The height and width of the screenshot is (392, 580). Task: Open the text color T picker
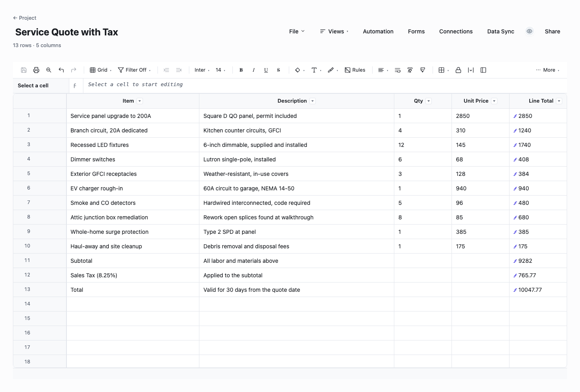(x=316, y=70)
